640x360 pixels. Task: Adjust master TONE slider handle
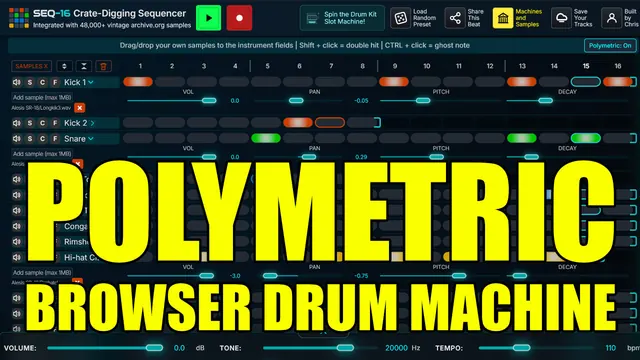click(345, 348)
